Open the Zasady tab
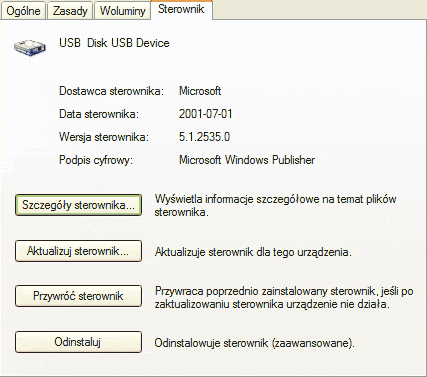 click(x=70, y=11)
